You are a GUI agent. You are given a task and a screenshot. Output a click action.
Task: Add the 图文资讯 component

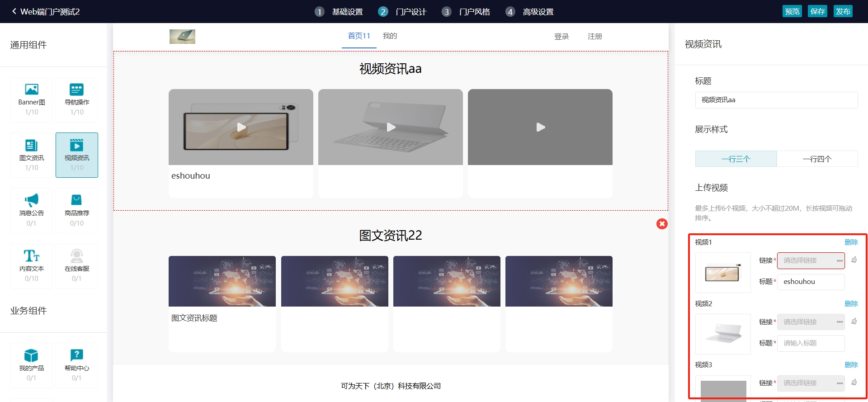32,155
